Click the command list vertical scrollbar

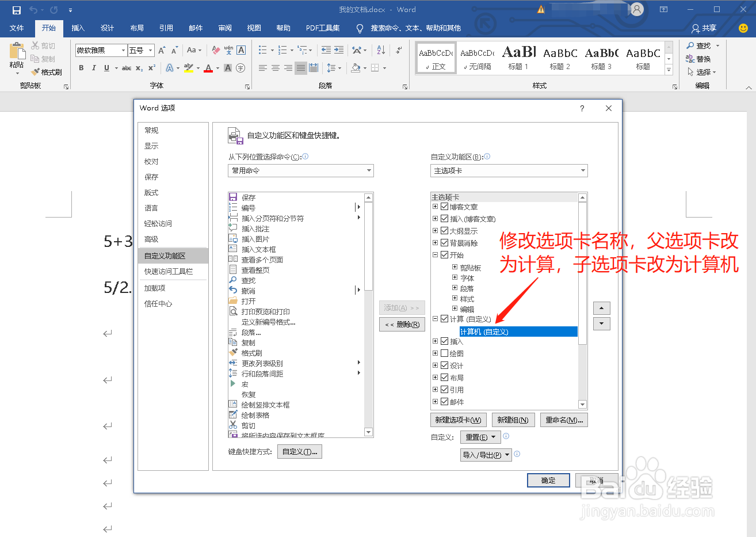[369, 315]
